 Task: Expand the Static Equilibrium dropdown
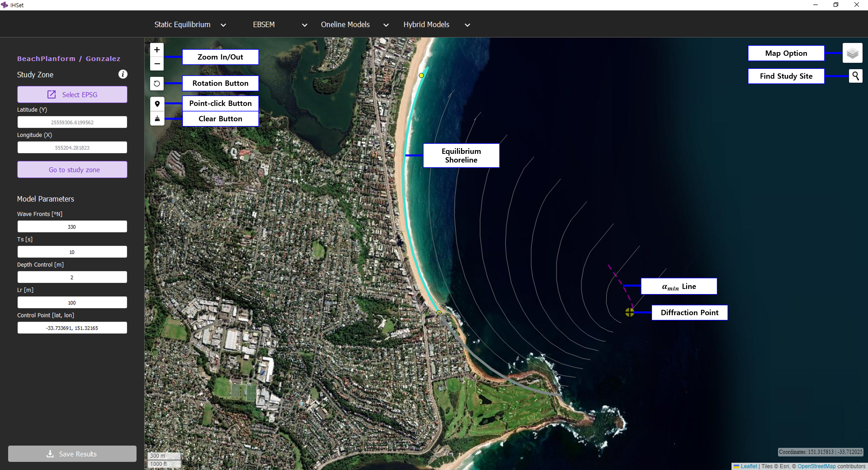(x=190, y=25)
